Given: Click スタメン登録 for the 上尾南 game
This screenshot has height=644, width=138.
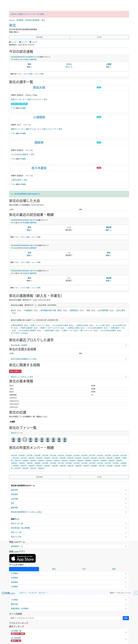Looking at the screenshot, I should click(x=28, y=74).
